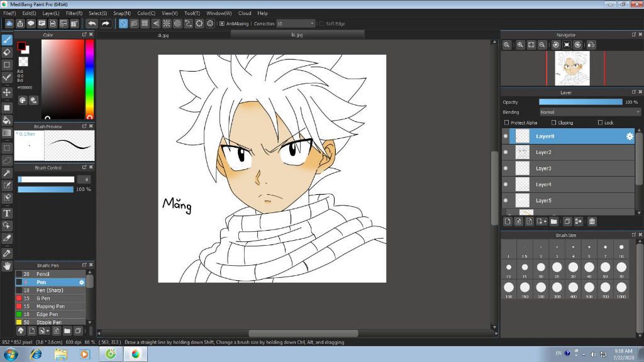Screen dimensions: 644x362
Task: Hide Layer5 visibility dot
Action: click(506, 200)
